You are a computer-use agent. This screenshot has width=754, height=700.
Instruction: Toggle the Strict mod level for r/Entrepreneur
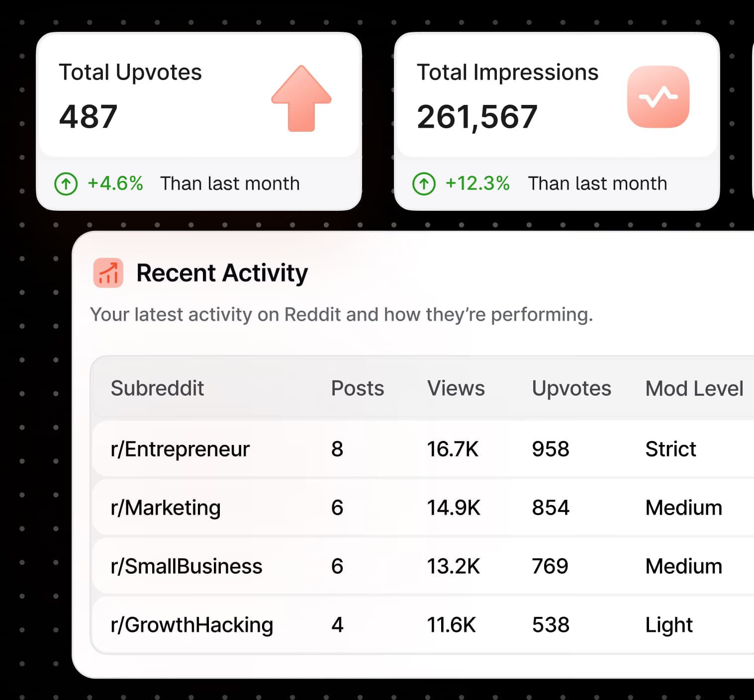pyautogui.click(x=670, y=449)
